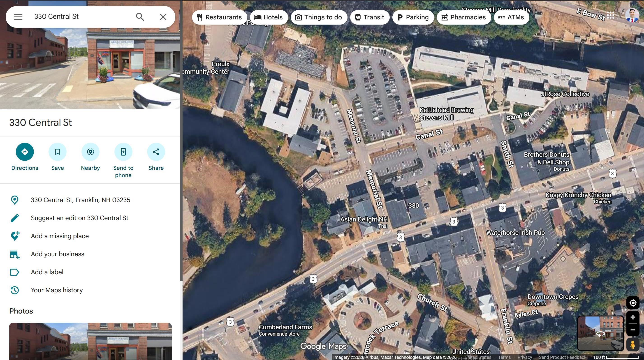
Task: Select Add a label
Action: [47, 272]
